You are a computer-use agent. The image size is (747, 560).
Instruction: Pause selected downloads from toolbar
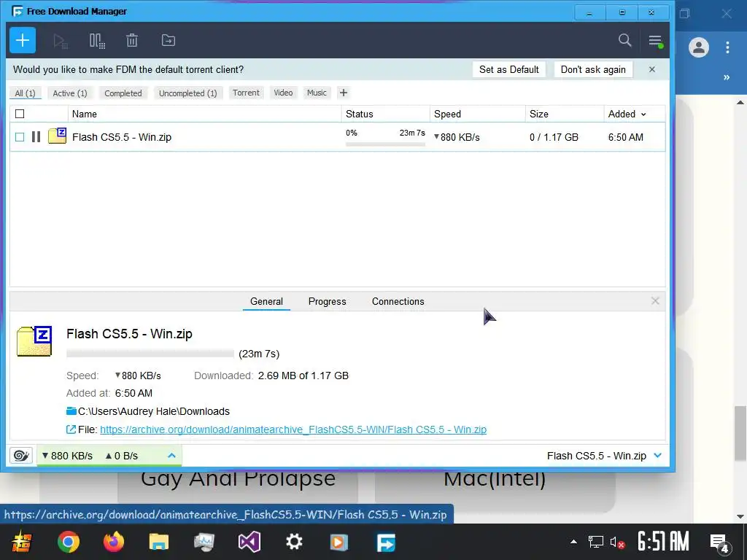[97, 41]
